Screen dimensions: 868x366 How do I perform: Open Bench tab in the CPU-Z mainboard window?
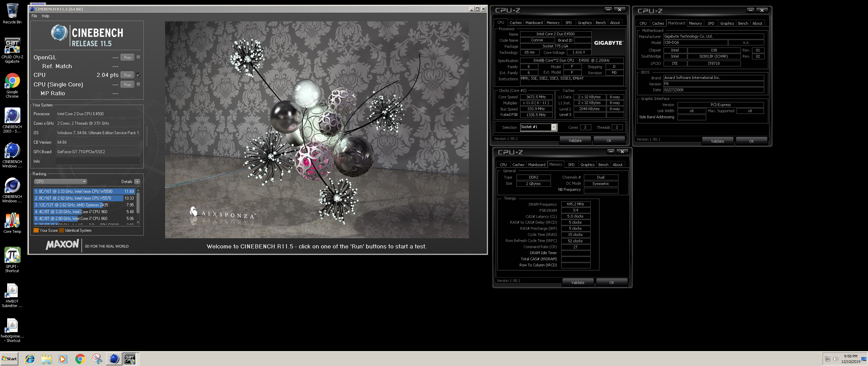click(743, 23)
